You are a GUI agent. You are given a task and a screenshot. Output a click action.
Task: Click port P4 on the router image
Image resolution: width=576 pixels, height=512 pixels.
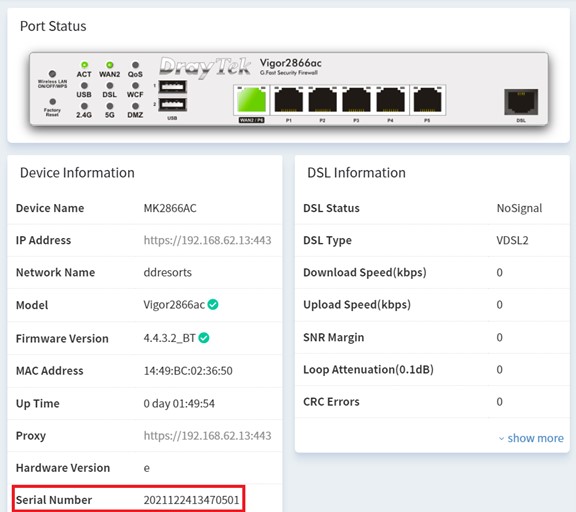[x=390, y=100]
